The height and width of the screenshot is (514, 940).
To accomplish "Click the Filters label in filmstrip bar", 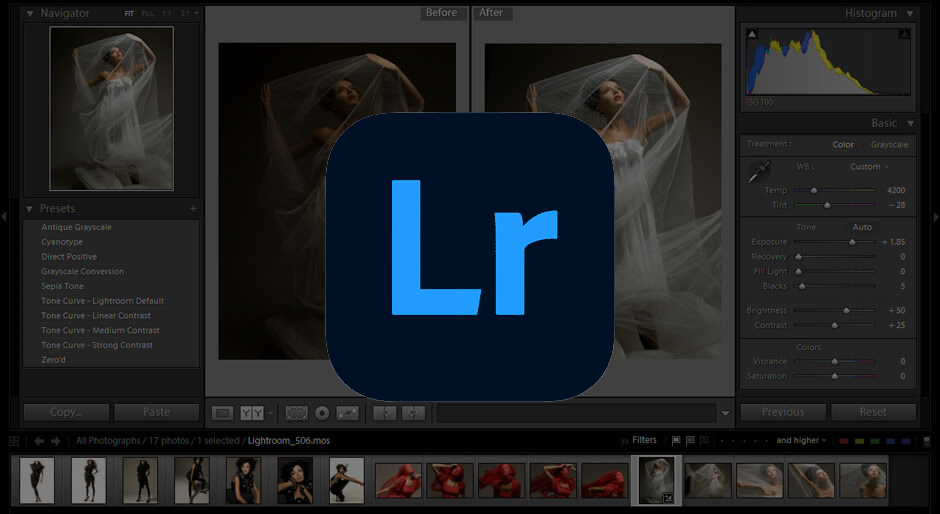I will click(x=644, y=440).
